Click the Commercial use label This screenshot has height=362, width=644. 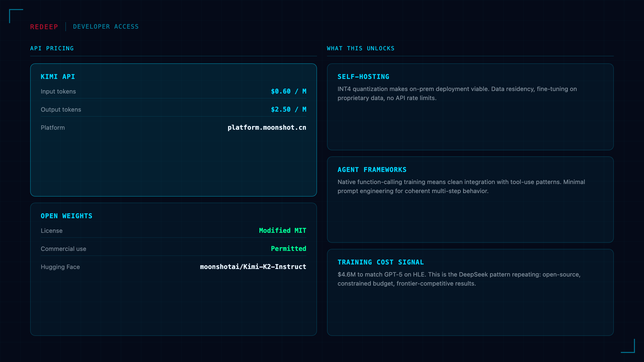pyautogui.click(x=63, y=249)
